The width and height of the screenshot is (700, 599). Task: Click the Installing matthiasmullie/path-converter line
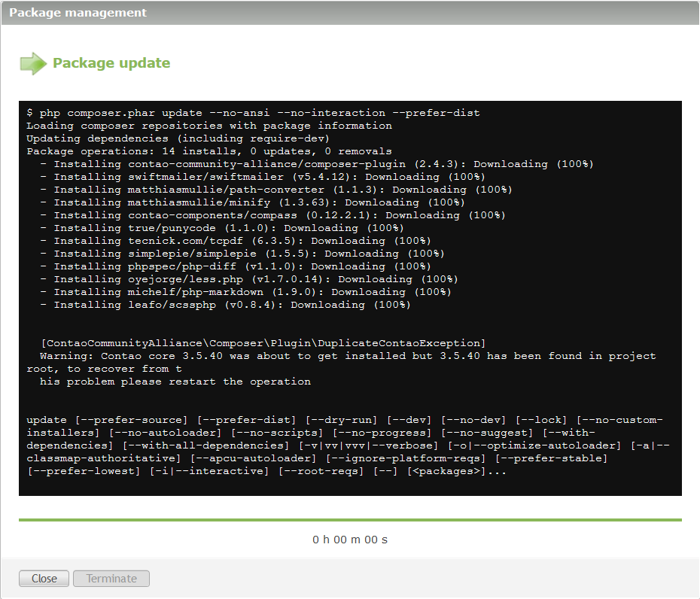tap(276, 190)
